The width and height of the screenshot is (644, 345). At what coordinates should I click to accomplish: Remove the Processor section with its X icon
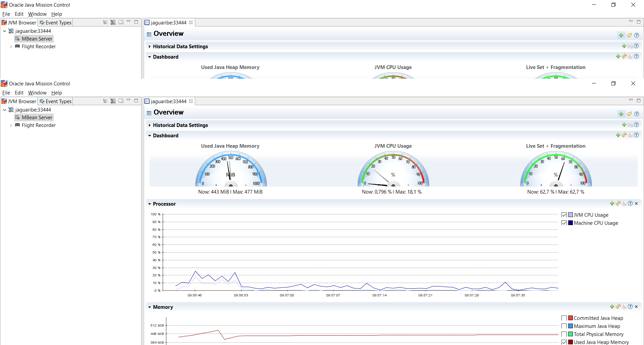[636, 203]
